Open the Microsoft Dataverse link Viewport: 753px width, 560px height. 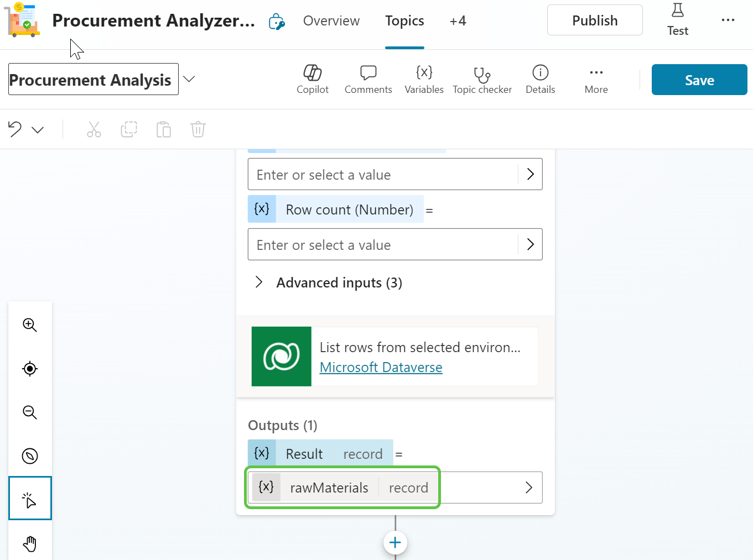pyautogui.click(x=381, y=368)
